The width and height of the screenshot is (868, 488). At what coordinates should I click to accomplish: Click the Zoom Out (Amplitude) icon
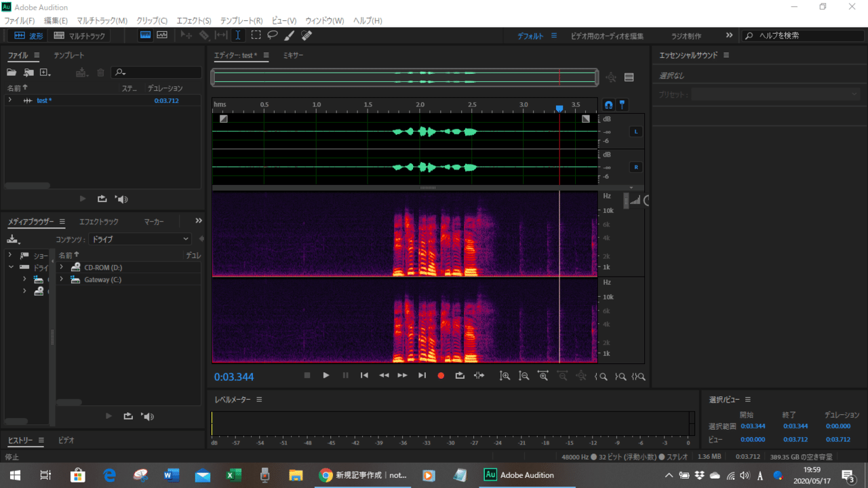[x=524, y=375]
